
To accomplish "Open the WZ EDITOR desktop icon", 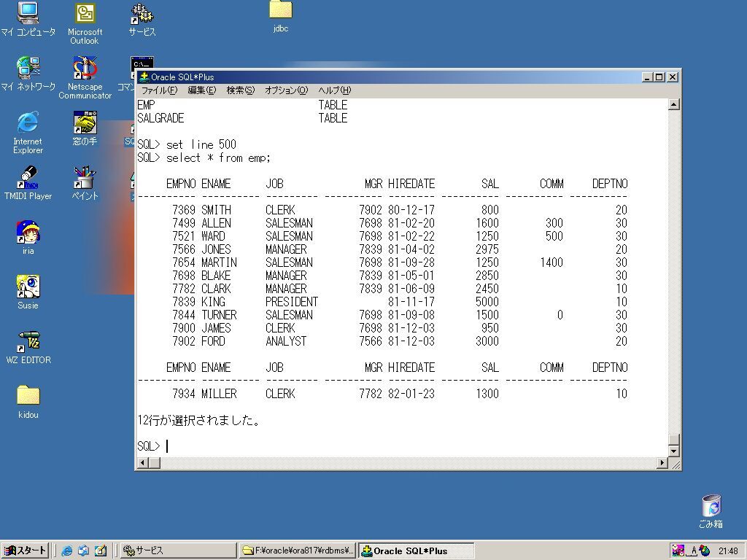I will tap(28, 347).
